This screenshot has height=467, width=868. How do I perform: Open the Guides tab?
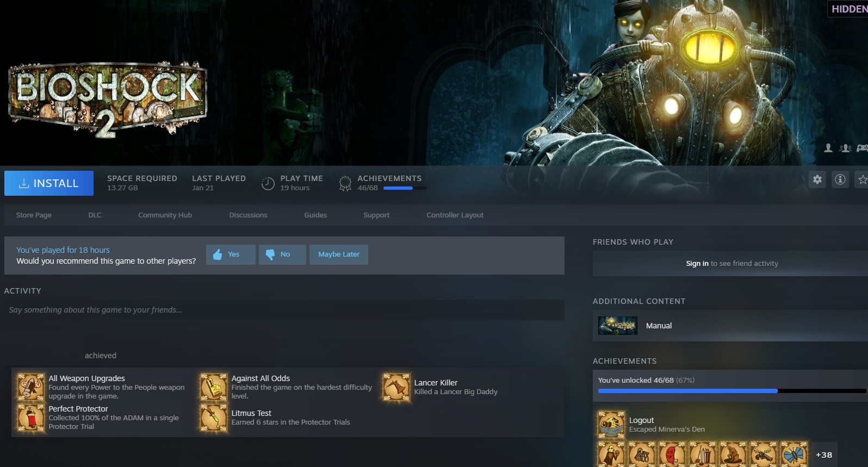click(x=315, y=215)
